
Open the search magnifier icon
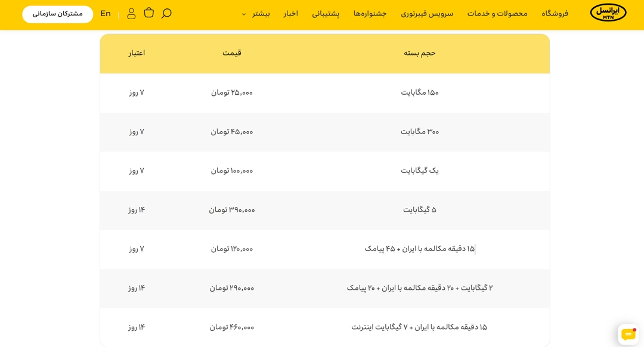tap(166, 14)
